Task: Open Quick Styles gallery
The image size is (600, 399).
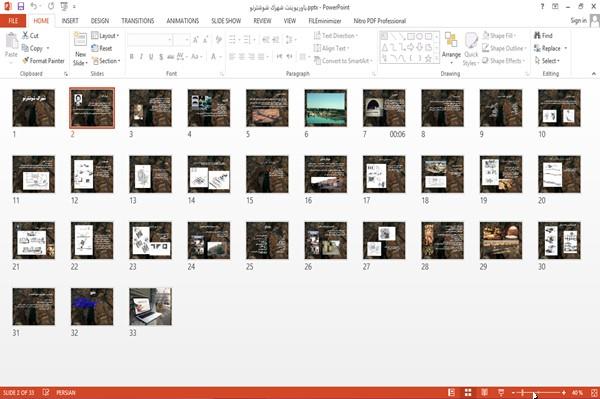Action: pos(471,49)
